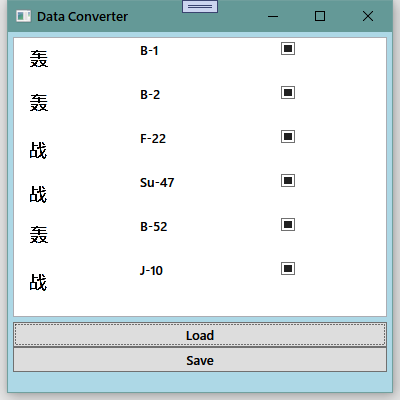Select the Su-47 list entry text
This screenshot has width=400, height=400.
click(157, 183)
